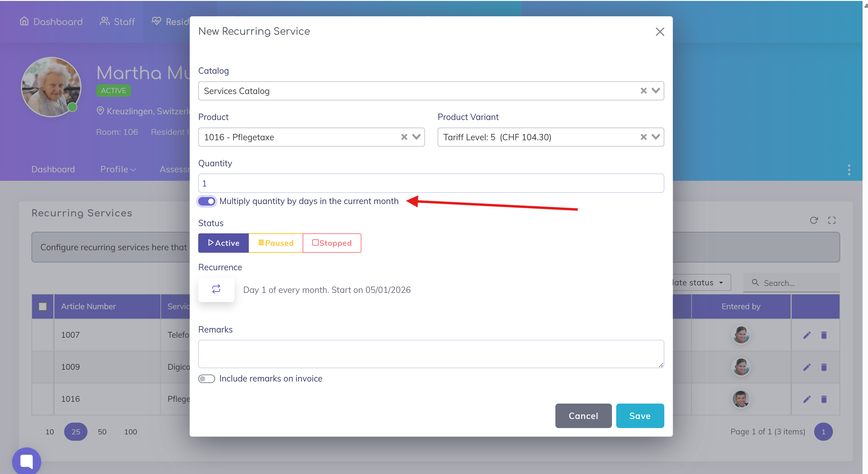Expand the Product dropdown arrow
The width and height of the screenshot is (868, 474).
click(x=416, y=137)
